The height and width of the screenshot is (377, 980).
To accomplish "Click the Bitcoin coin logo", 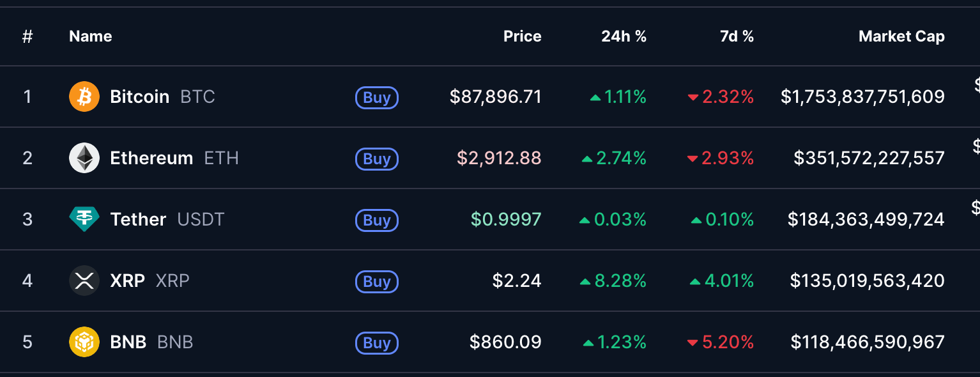I will click(x=84, y=96).
